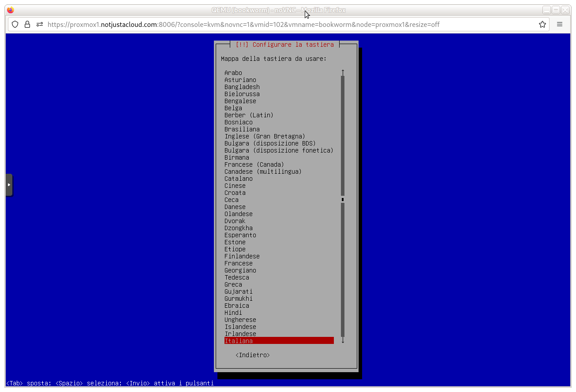Click the keyboard list scrollbar track
Screen dimensions: 576x392
(x=343, y=206)
